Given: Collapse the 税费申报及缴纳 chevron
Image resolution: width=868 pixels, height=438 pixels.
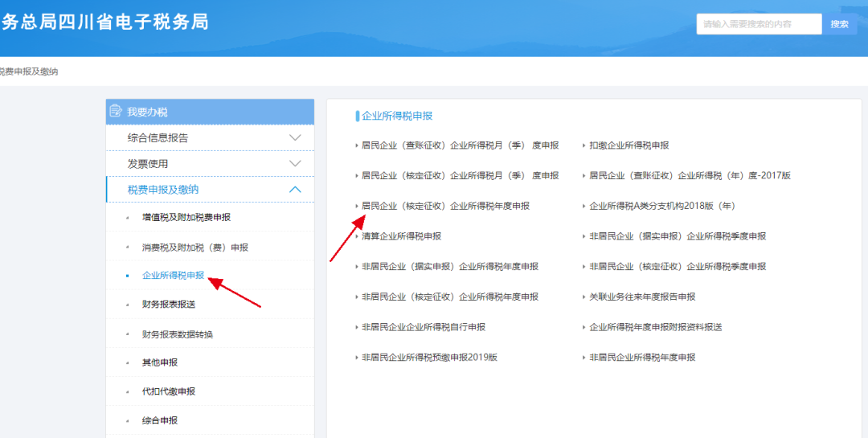Looking at the screenshot, I should (x=295, y=190).
